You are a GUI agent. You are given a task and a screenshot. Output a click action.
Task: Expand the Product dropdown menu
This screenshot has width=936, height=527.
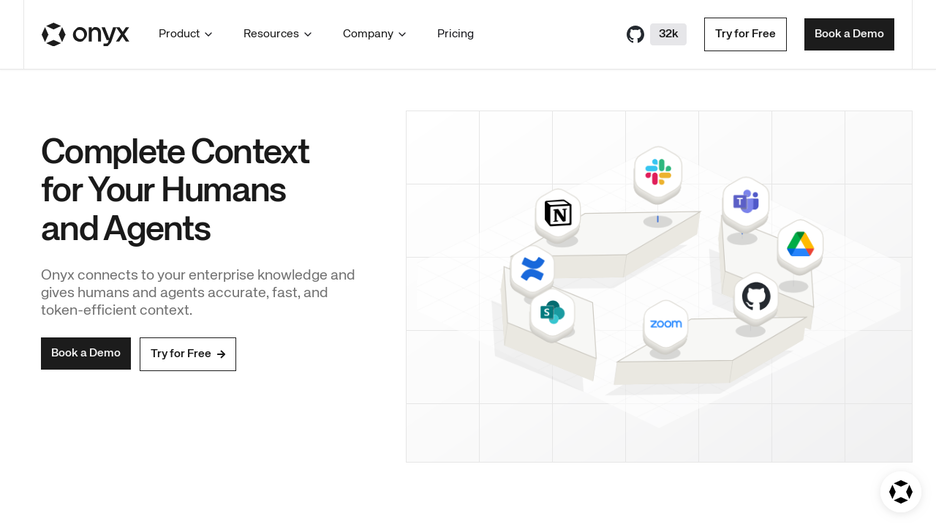[x=185, y=34]
